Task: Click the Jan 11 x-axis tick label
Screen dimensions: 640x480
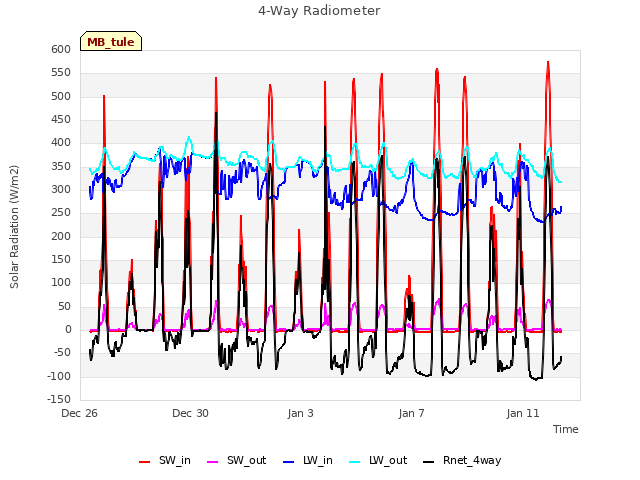Action: coord(523,413)
